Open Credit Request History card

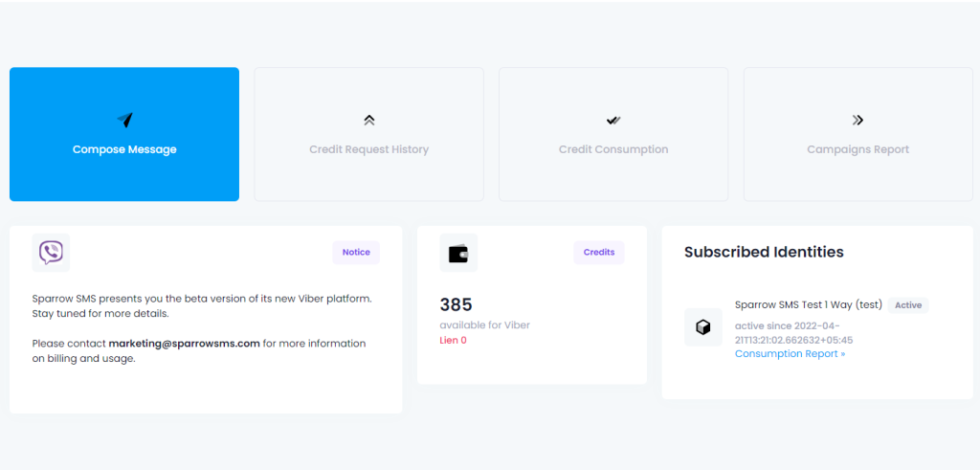click(x=368, y=134)
